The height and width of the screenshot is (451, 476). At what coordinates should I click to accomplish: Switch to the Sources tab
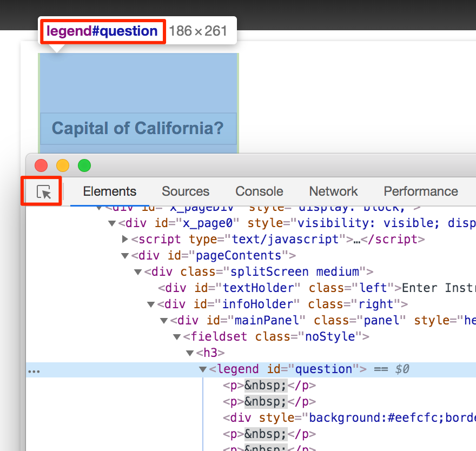point(186,191)
